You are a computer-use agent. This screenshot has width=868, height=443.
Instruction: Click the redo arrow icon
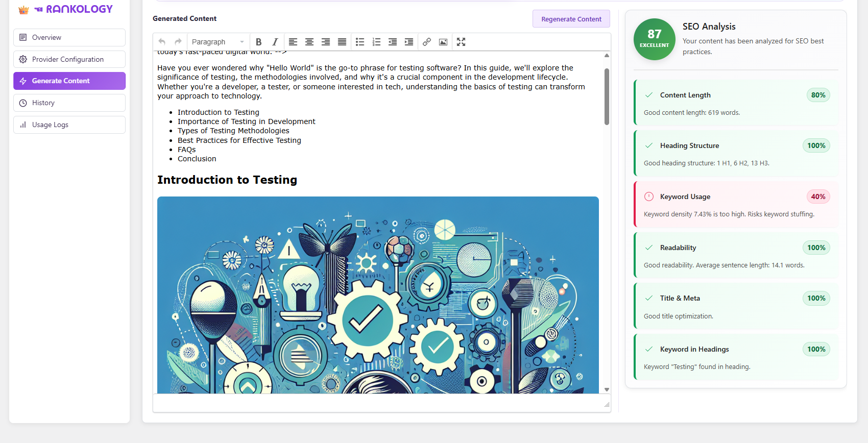[x=178, y=42]
